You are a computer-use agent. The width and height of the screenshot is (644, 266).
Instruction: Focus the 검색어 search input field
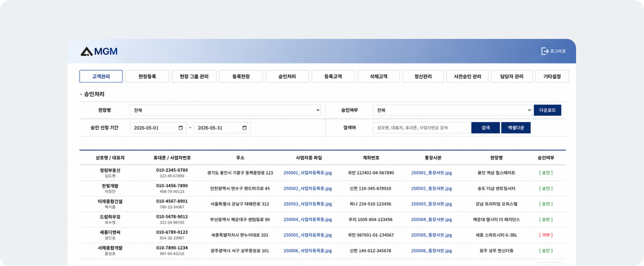pyautogui.click(x=422, y=128)
